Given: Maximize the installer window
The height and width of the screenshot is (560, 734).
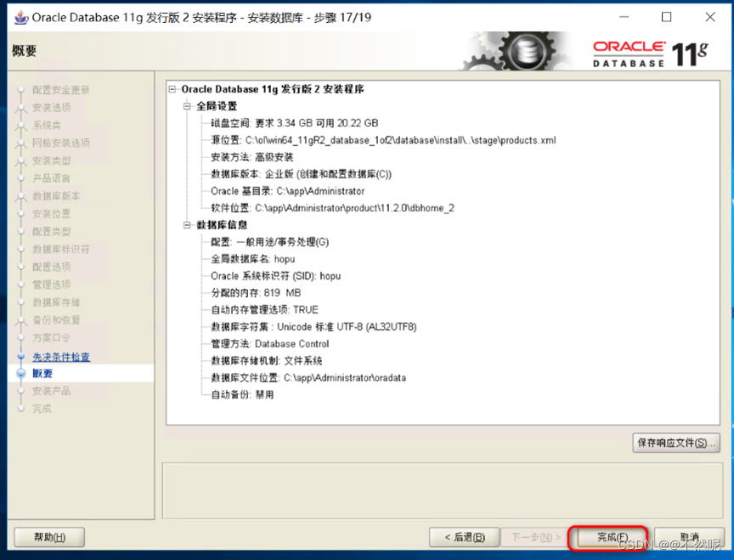Looking at the screenshot, I should [x=666, y=17].
